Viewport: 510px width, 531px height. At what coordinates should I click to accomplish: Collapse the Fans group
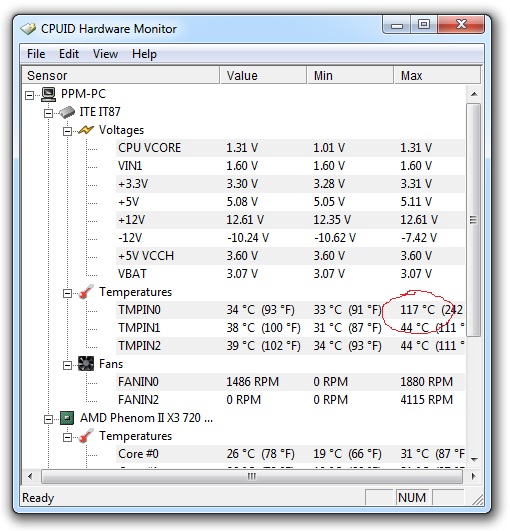tap(67, 365)
